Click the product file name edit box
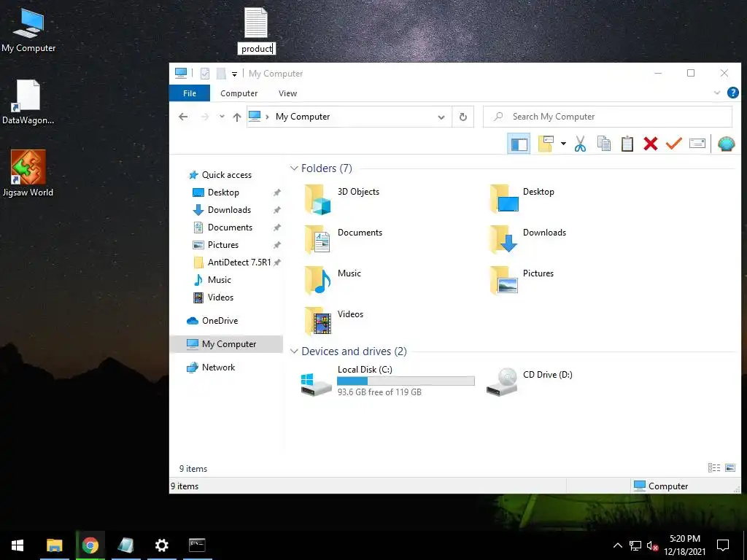 click(x=256, y=49)
